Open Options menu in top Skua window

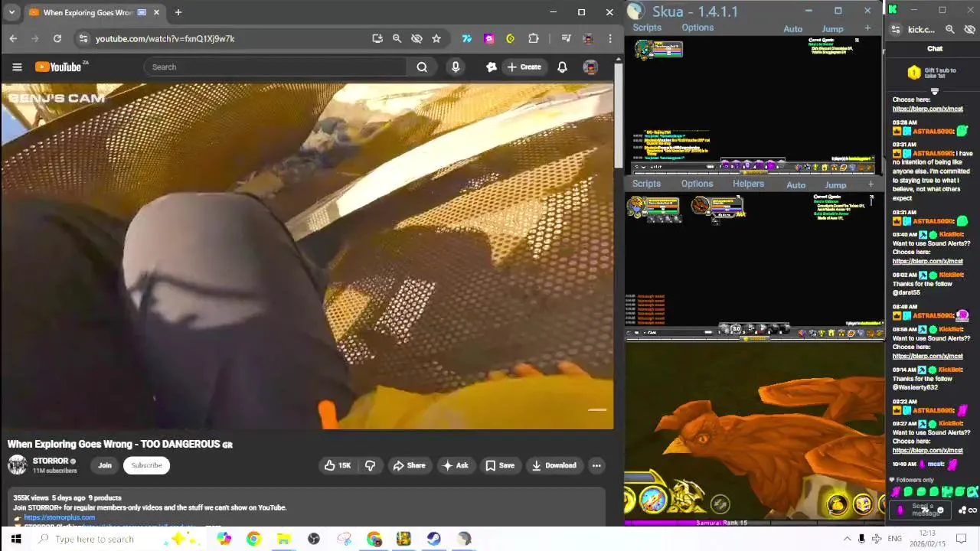pyautogui.click(x=697, y=28)
